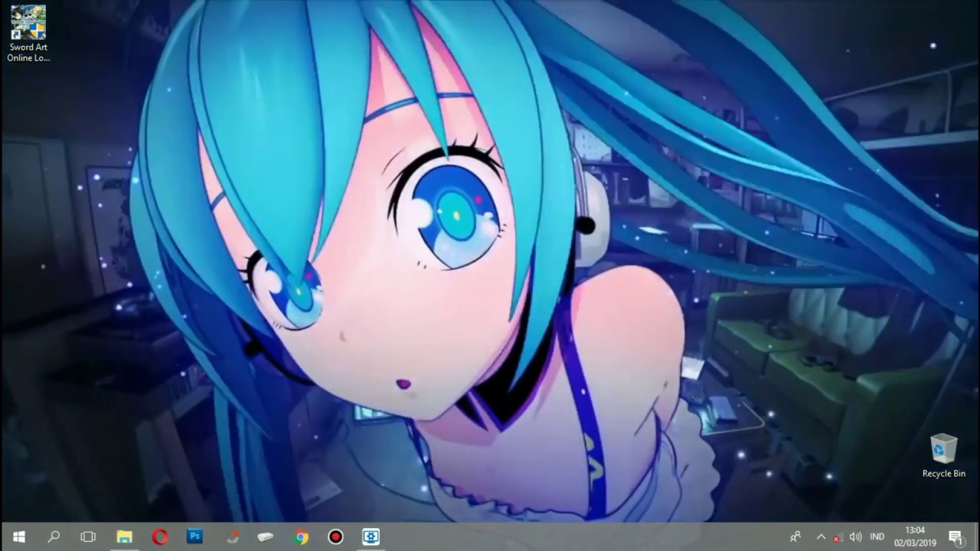Open the blue monitor gear app in the taskbar
980x551 pixels.
click(371, 536)
